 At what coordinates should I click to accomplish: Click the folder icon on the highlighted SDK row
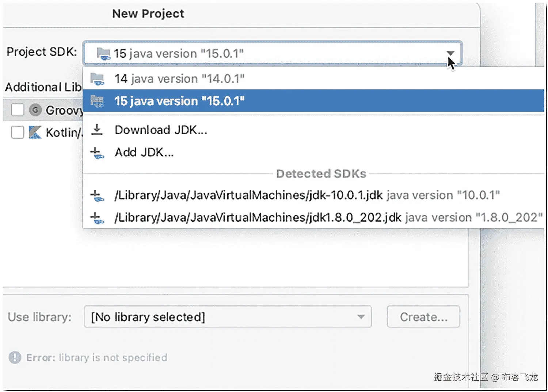click(97, 101)
